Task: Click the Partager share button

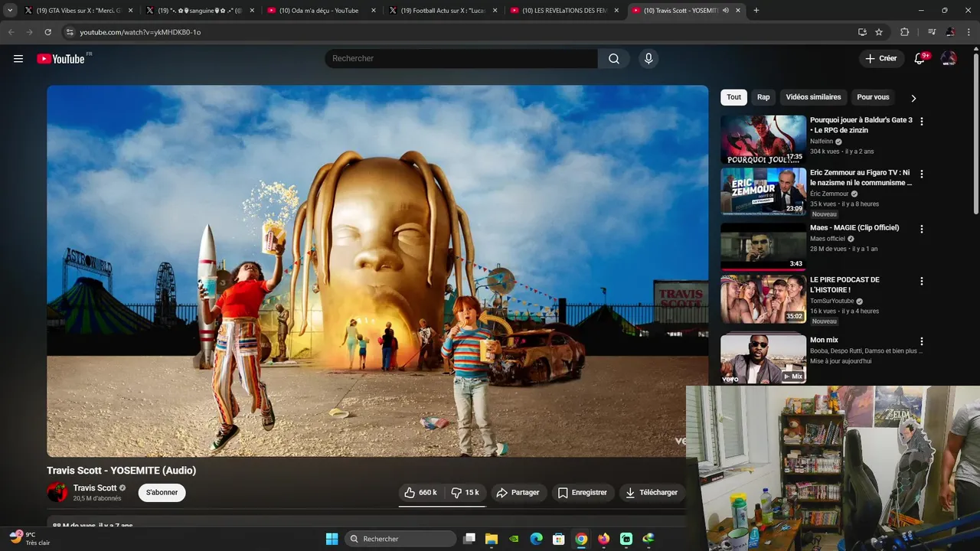Action: (518, 493)
